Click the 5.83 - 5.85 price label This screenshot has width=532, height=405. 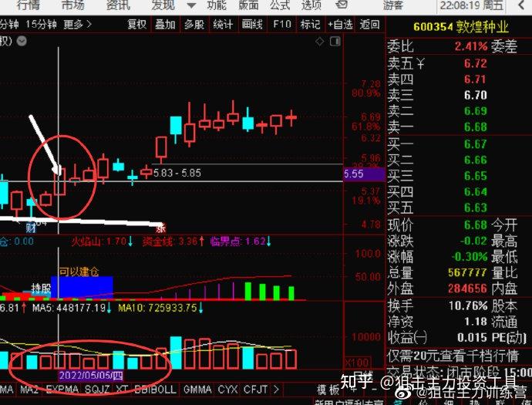coord(177,173)
